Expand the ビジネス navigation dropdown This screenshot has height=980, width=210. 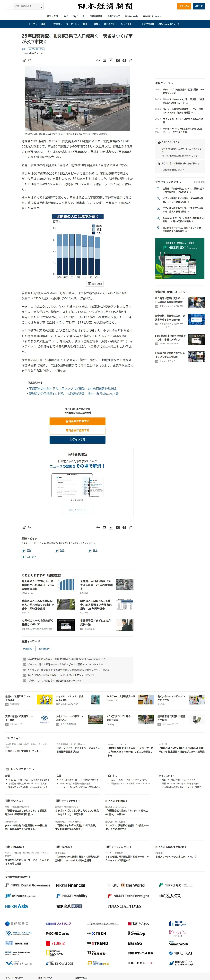click(57, 24)
